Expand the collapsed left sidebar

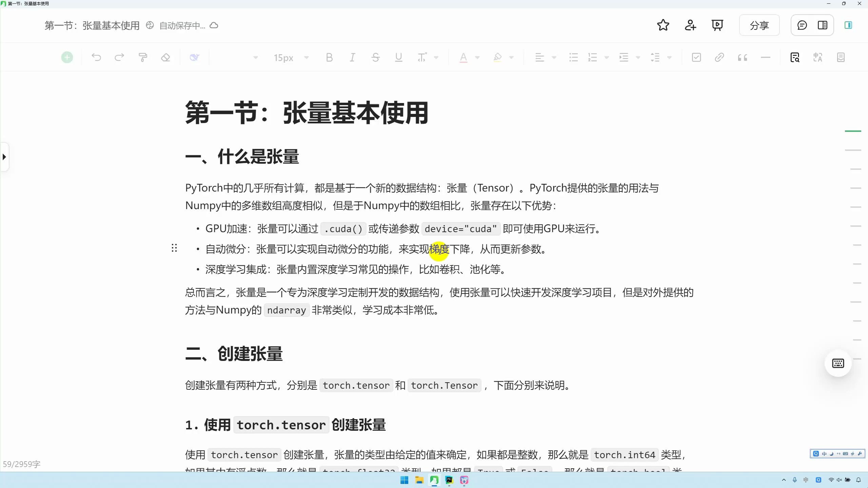tap(4, 157)
